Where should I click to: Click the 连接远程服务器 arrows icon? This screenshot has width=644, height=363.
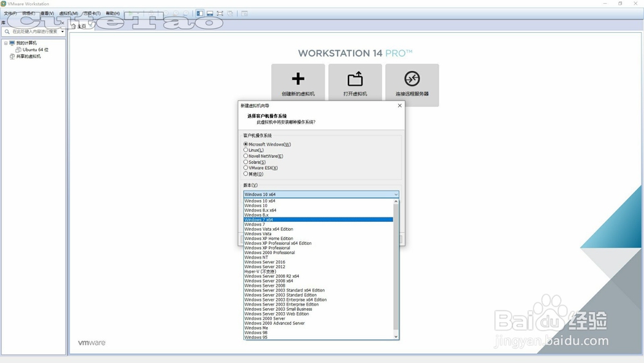click(x=412, y=79)
